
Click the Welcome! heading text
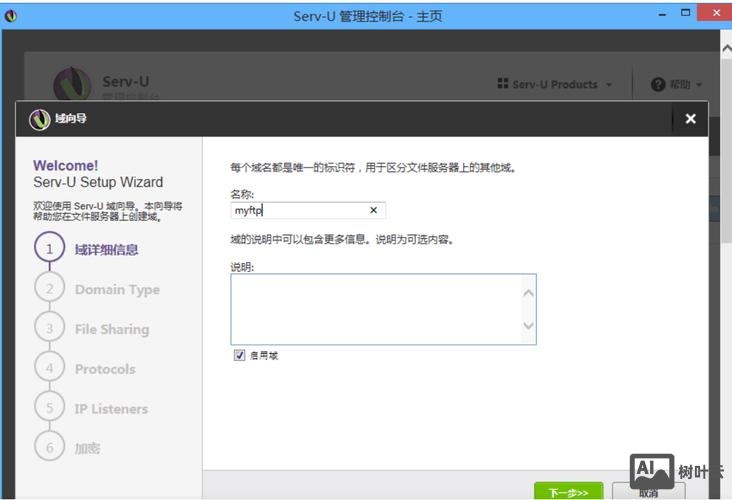pyautogui.click(x=65, y=165)
